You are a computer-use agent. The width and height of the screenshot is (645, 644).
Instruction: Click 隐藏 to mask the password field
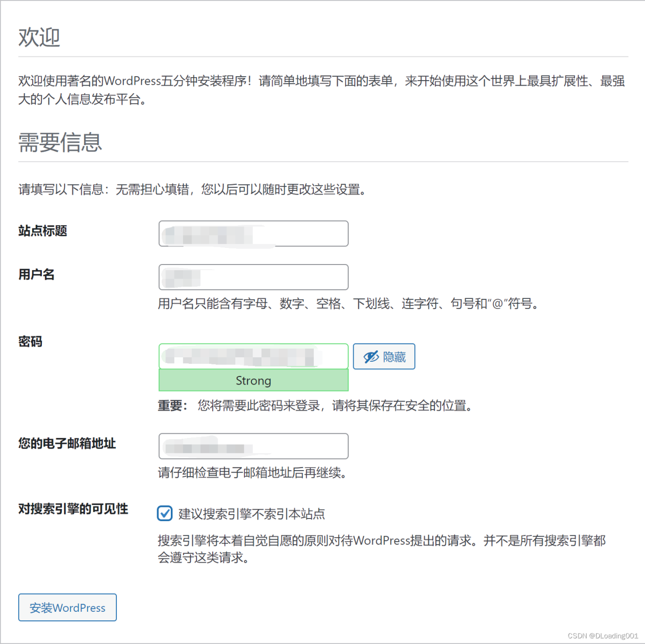click(384, 357)
